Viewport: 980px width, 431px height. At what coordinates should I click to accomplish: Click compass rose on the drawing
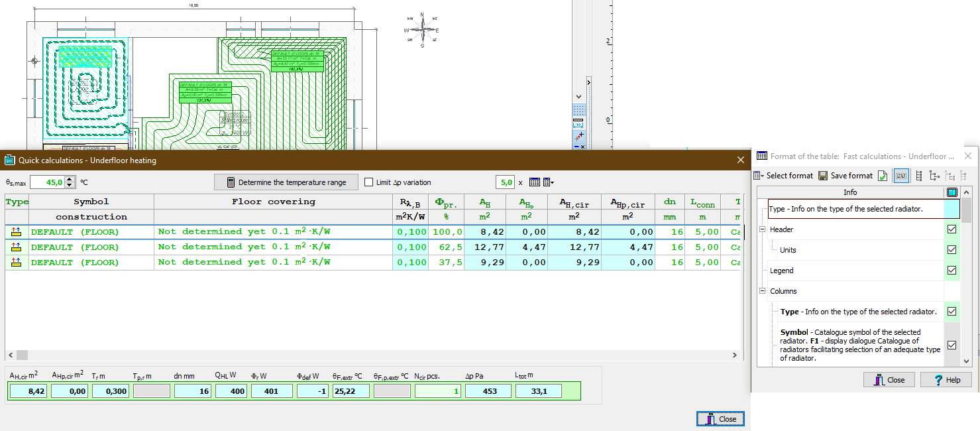point(422,30)
